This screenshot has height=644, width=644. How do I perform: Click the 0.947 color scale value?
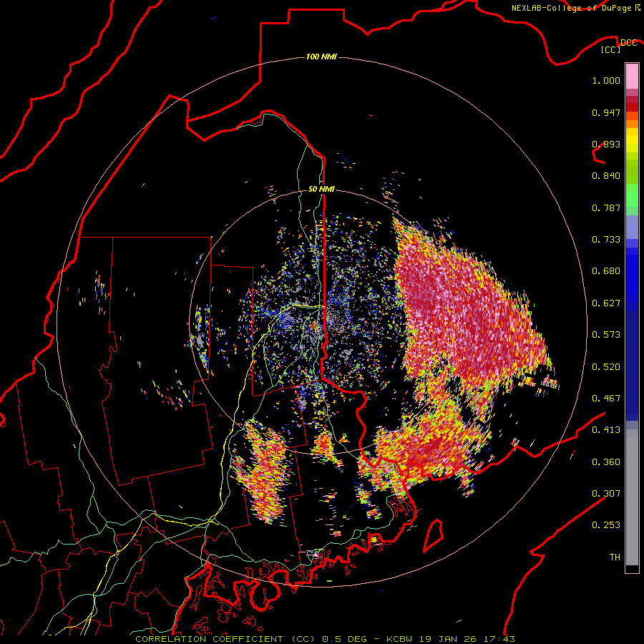click(606, 112)
